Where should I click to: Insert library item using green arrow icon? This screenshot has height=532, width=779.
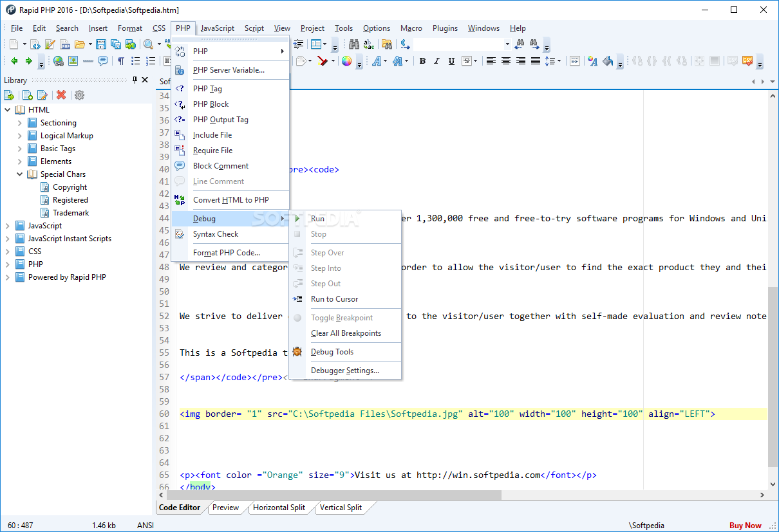point(10,95)
